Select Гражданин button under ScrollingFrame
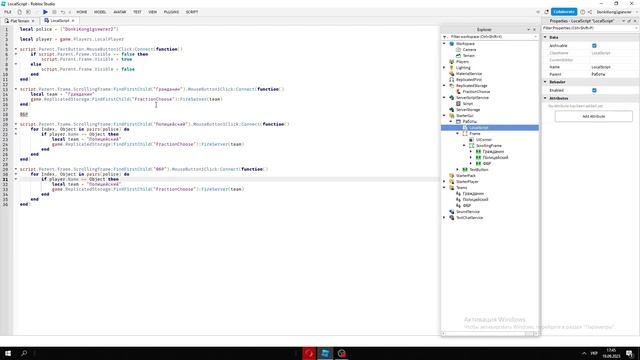 click(x=493, y=151)
